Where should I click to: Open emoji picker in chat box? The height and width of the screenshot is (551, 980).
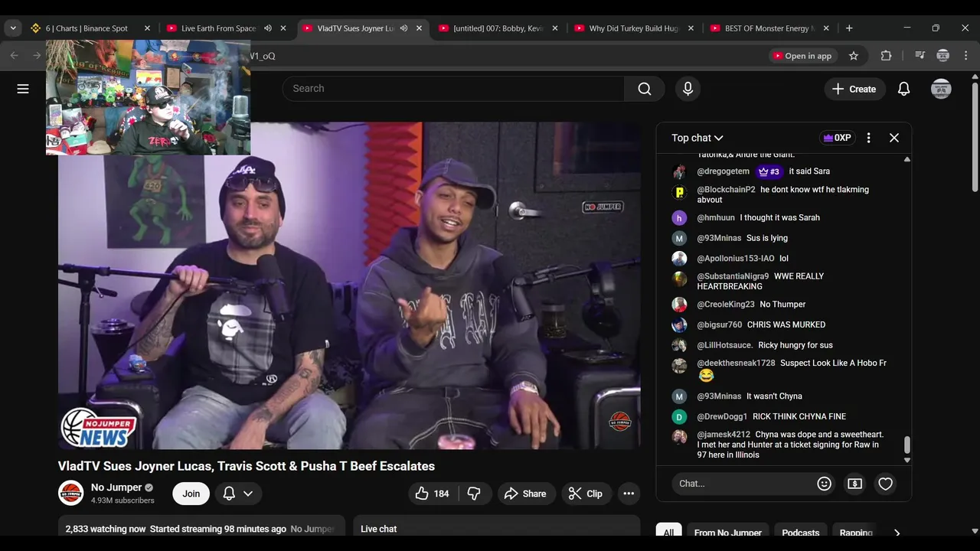point(824,484)
